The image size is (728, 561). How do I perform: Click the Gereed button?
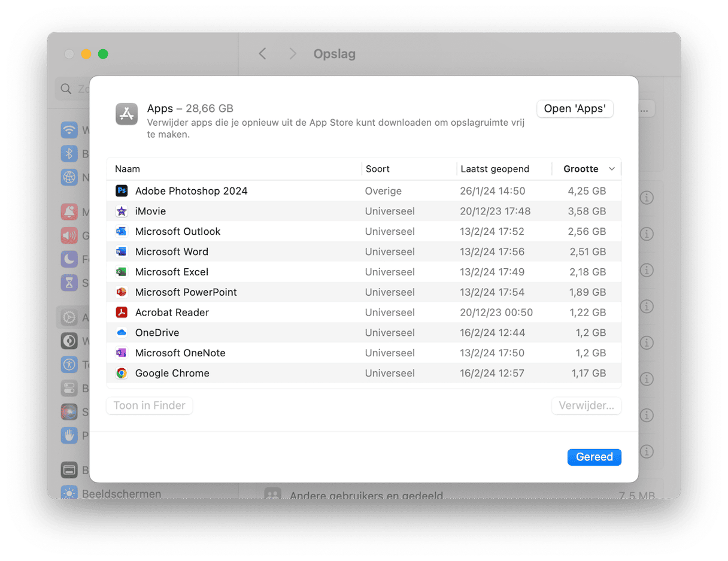point(594,457)
